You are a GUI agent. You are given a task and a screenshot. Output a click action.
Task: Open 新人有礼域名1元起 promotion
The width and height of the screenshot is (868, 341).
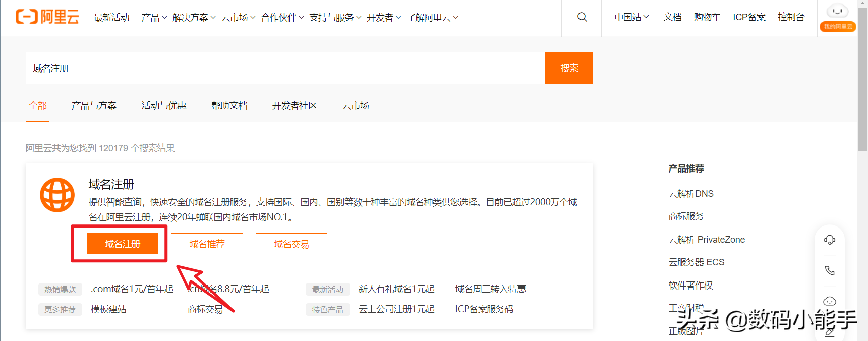pyautogui.click(x=396, y=289)
